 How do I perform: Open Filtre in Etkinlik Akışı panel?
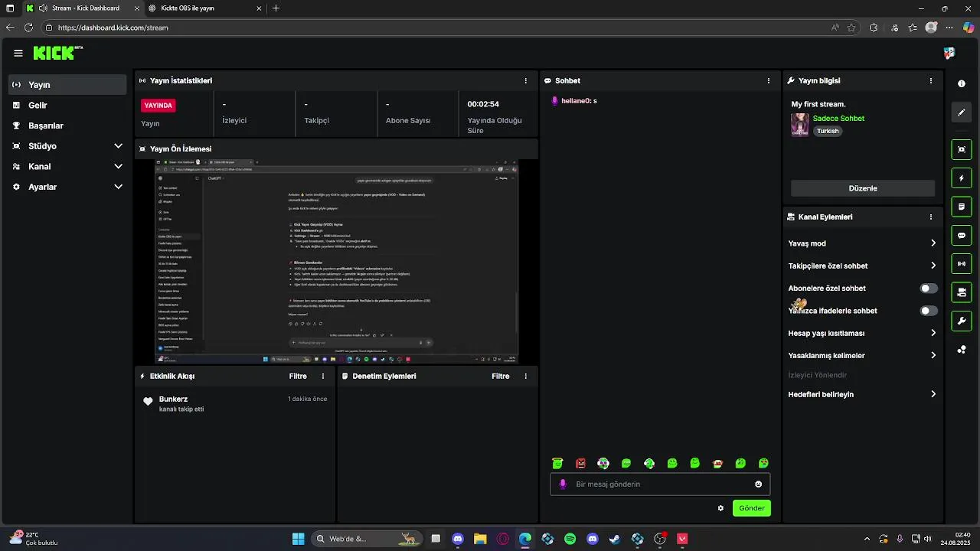298,376
